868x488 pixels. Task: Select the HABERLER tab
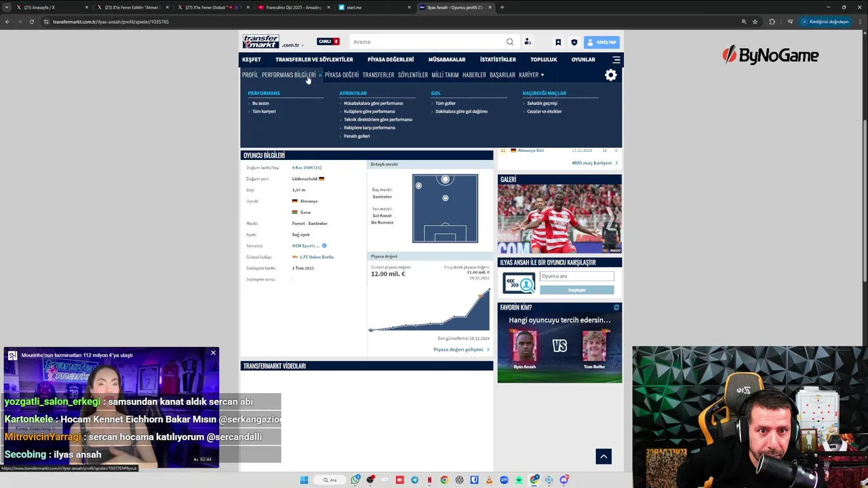pyautogui.click(x=474, y=75)
